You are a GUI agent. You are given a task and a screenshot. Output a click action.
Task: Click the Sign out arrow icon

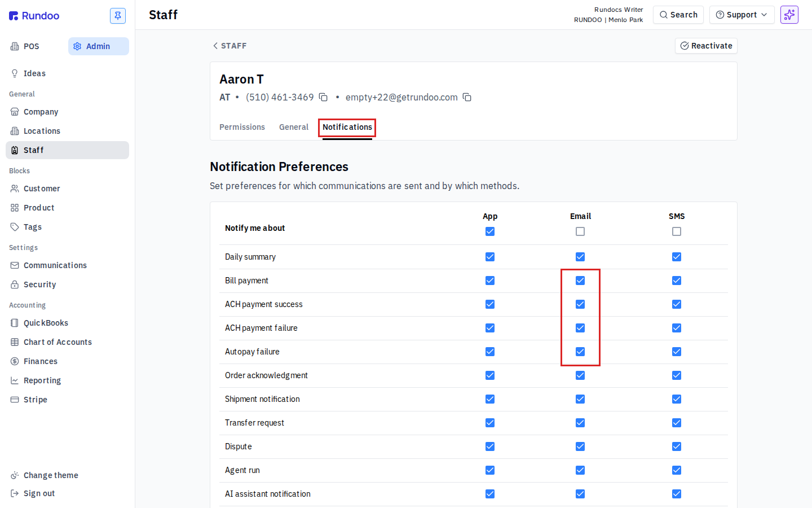15,493
